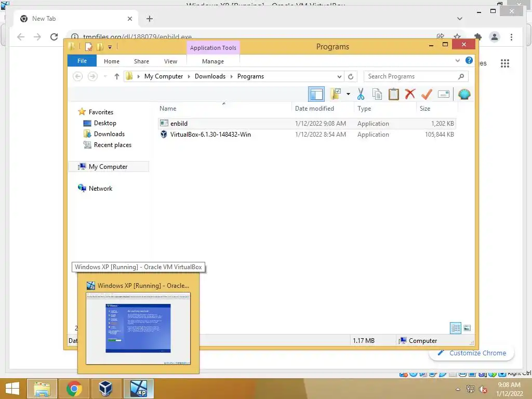Open the Share ribbon tab
532x399 pixels.
tap(141, 61)
